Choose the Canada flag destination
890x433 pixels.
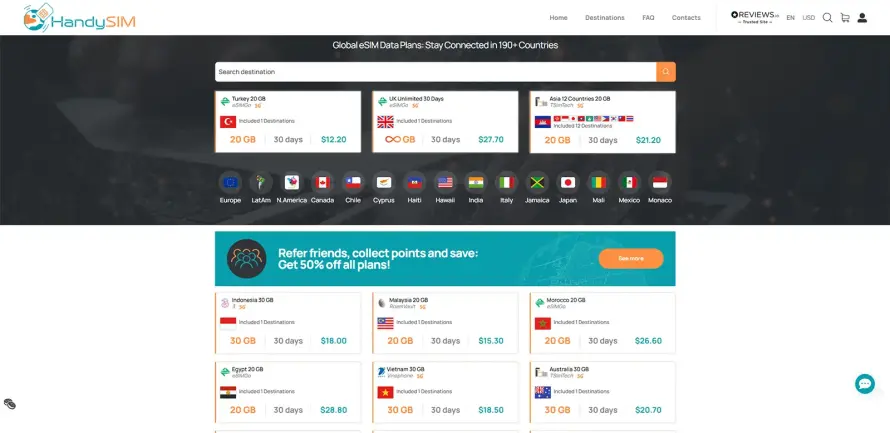pyautogui.click(x=322, y=182)
